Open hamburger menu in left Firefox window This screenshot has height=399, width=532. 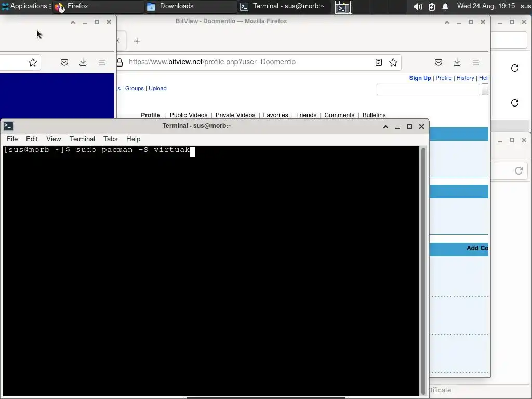coord(102,62)
